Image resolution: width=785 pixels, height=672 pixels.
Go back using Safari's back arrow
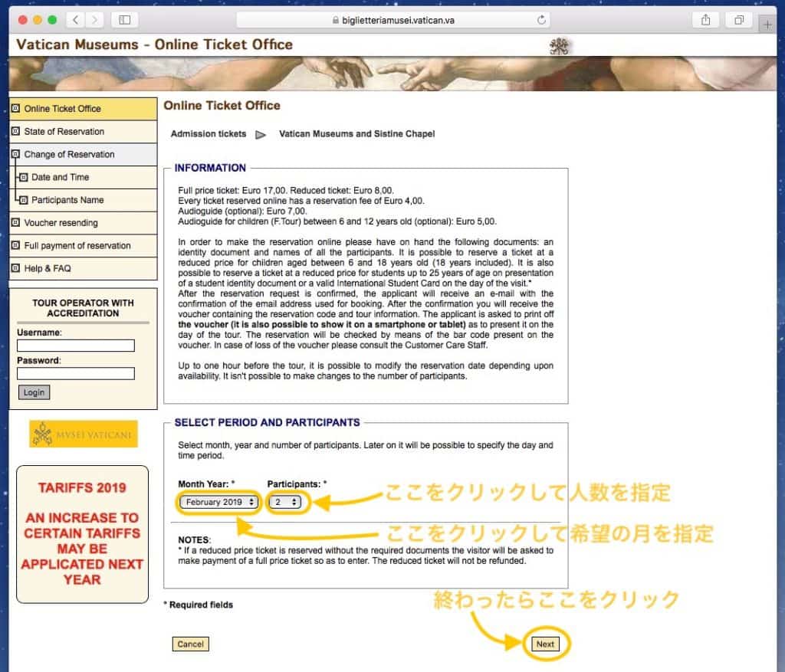[76, 20]
